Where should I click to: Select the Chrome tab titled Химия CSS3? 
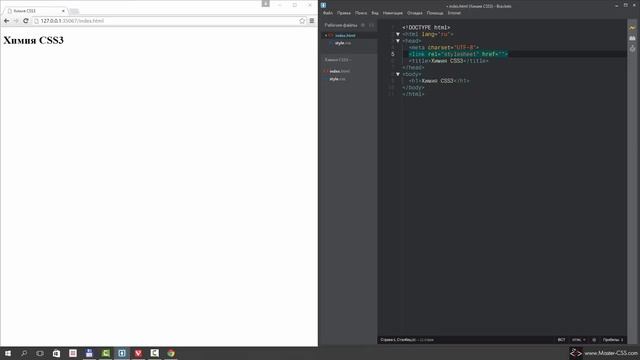[x=35, y=11]
